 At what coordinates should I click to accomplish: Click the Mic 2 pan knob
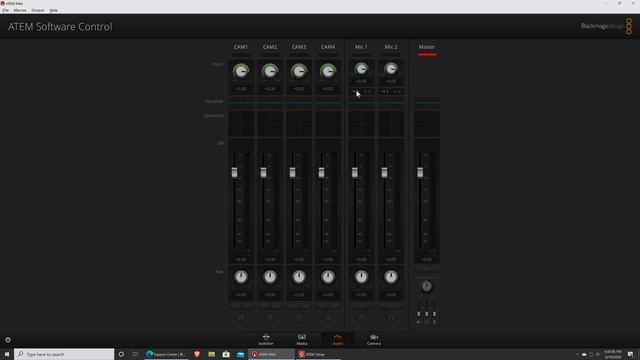tap(391, 277)
